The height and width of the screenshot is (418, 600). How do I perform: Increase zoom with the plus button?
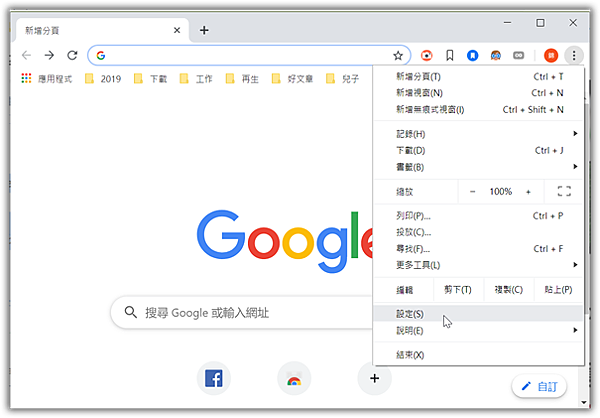coord(528,191)
